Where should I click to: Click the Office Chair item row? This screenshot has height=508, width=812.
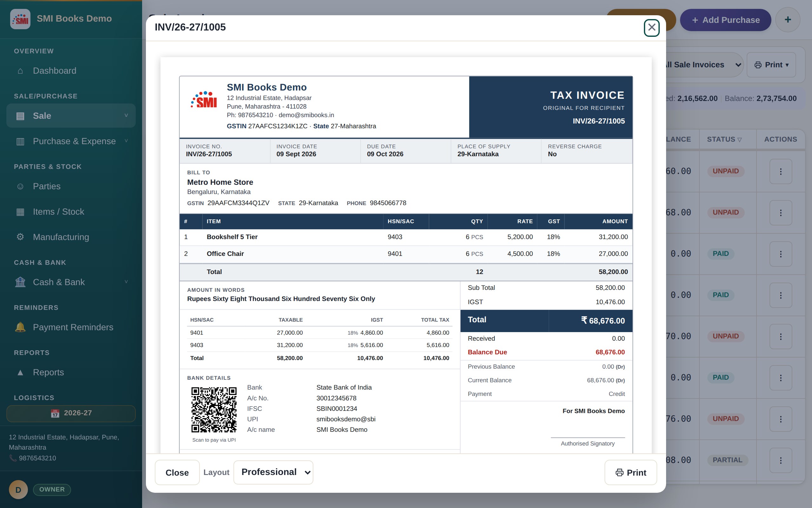(406, 254)
